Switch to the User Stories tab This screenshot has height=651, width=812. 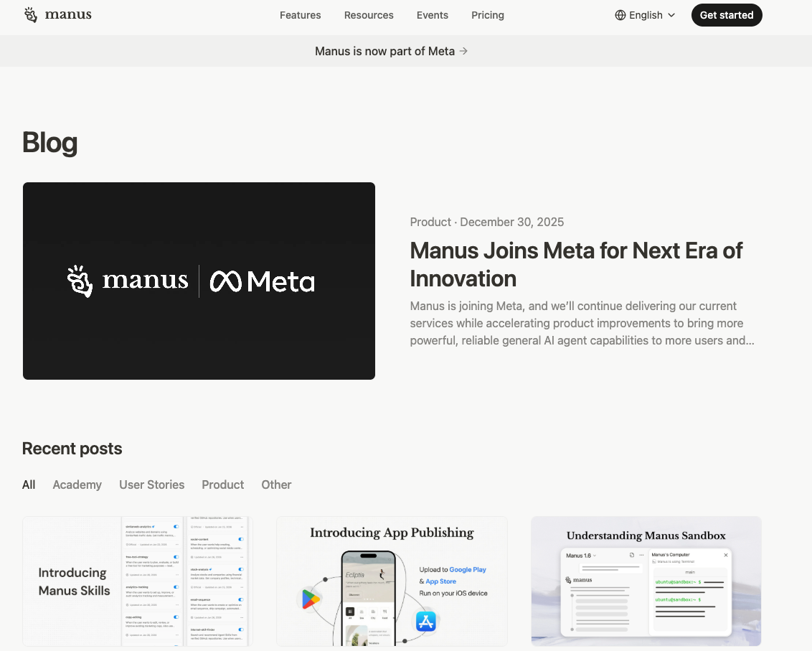click(151, 484)
